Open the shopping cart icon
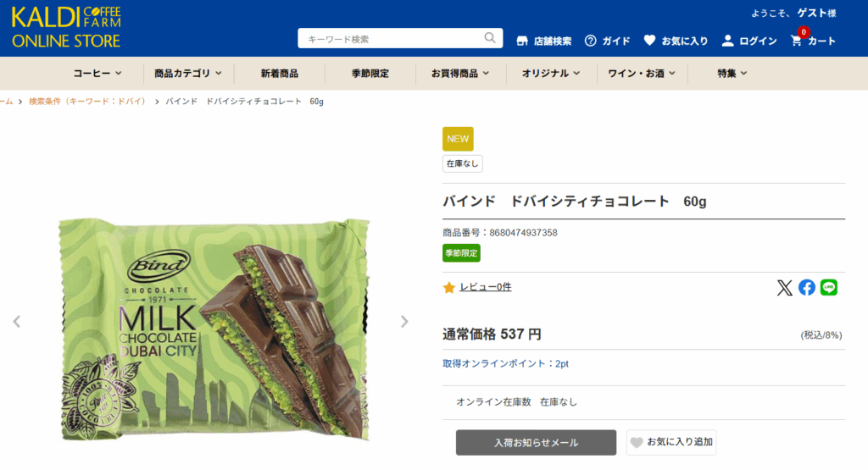This screenshot has width=868, height=470. coord(796,41)
